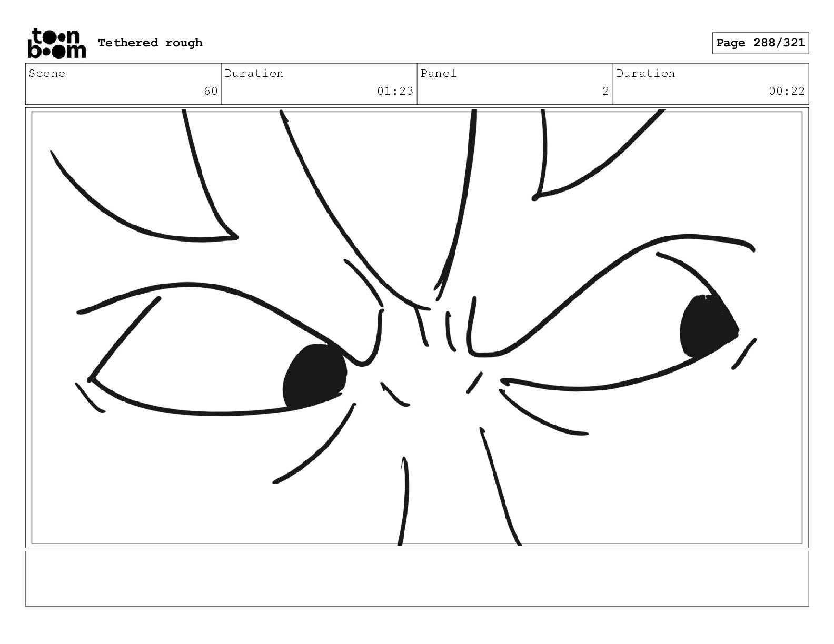Select the scene number '60'
The height and width of the screenshot is (644, 834).
211,91
